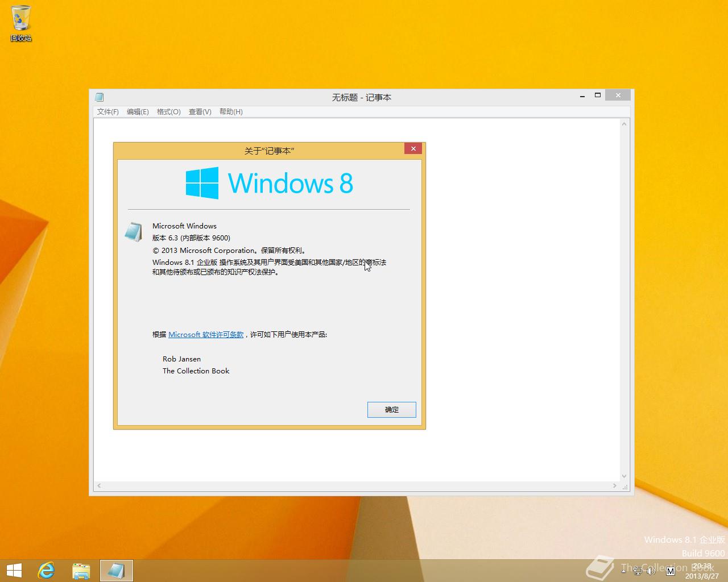Open File Explorer from taskbar

pos(81,571)
